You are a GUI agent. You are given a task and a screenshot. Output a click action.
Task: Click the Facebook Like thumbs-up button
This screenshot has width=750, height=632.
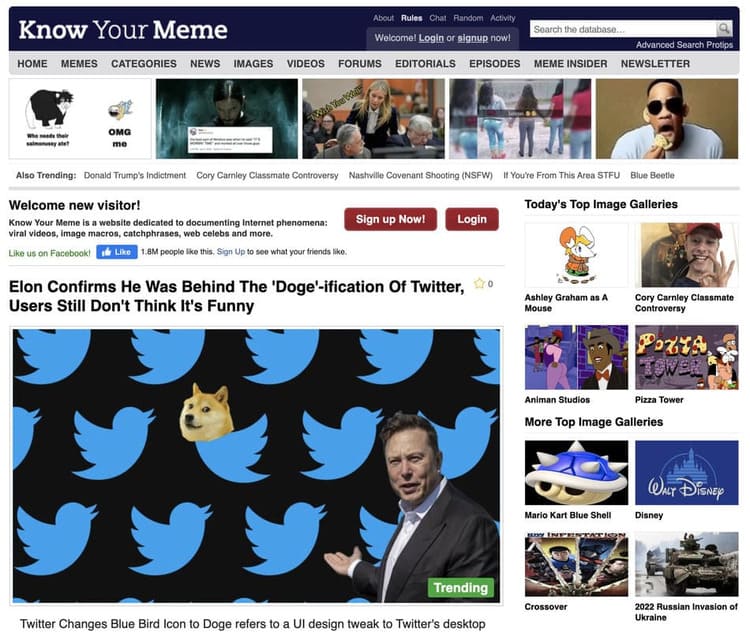click(117, 252)
